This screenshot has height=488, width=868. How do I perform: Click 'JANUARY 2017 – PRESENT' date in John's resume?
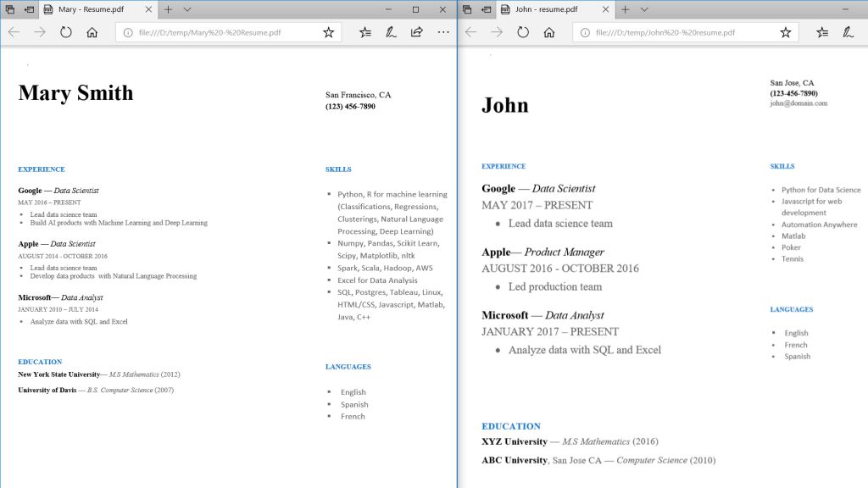[x=550, y=332]
